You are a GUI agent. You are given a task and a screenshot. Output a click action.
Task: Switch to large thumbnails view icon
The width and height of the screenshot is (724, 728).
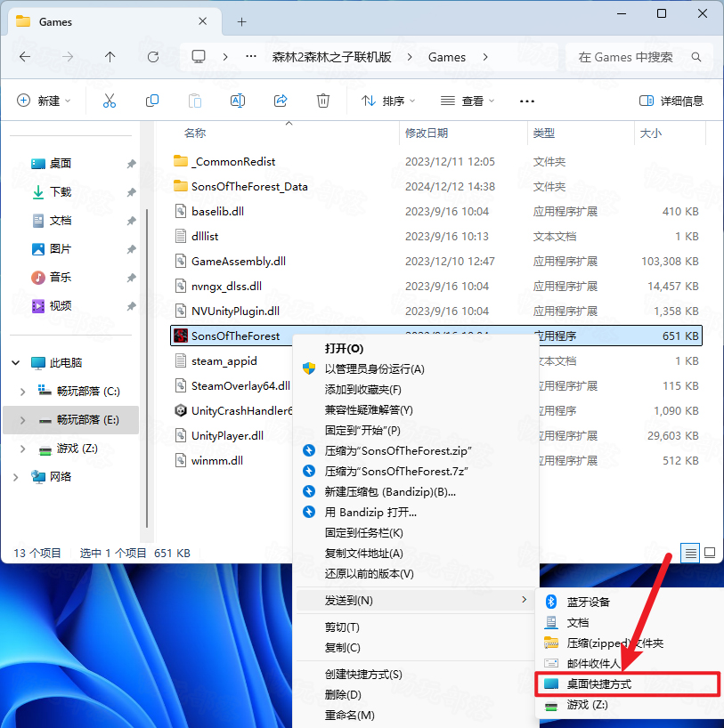[x=710, y=553]
